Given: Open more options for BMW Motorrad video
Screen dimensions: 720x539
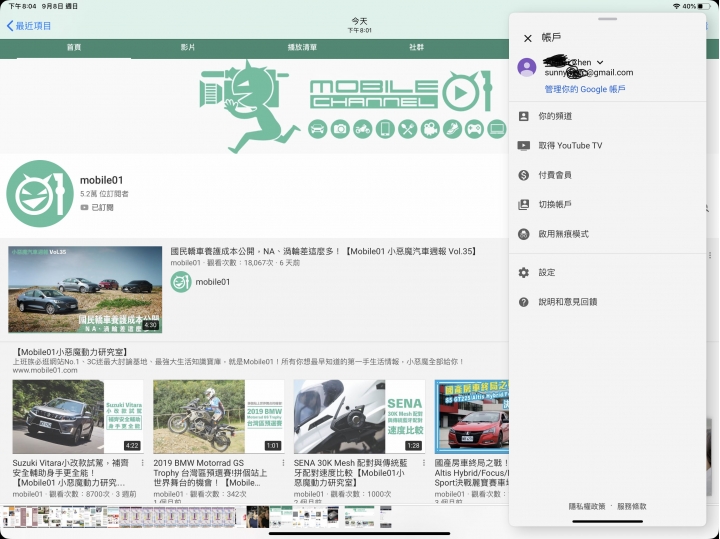Looking at the screenshot, I should [x=283, y=463].
